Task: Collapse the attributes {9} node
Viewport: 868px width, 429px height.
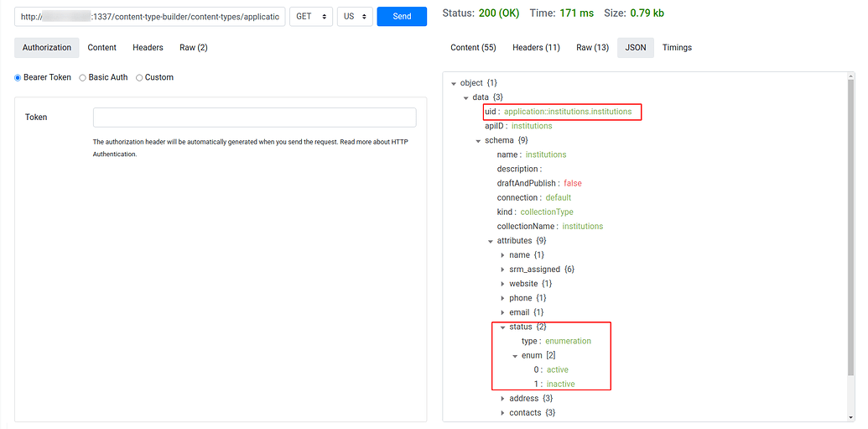Action: (491, 241)
